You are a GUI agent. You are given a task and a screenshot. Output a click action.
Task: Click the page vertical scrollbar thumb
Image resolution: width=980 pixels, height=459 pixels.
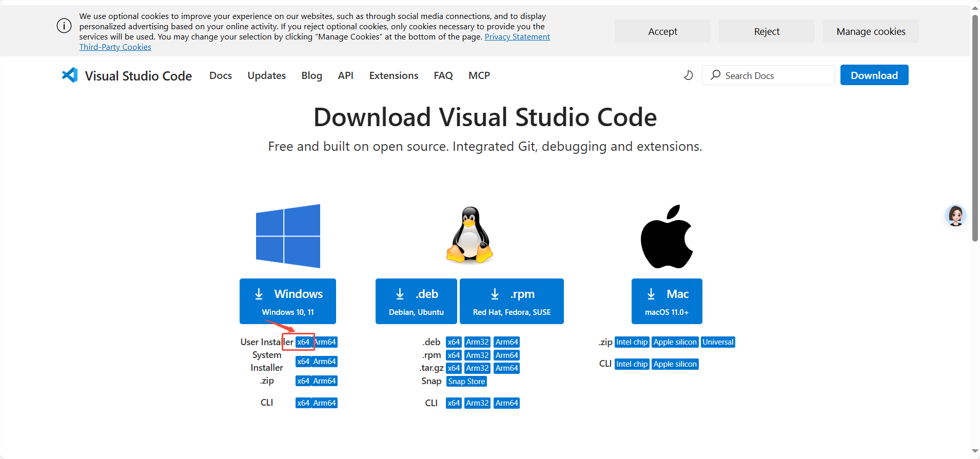(x=975, y=128)
